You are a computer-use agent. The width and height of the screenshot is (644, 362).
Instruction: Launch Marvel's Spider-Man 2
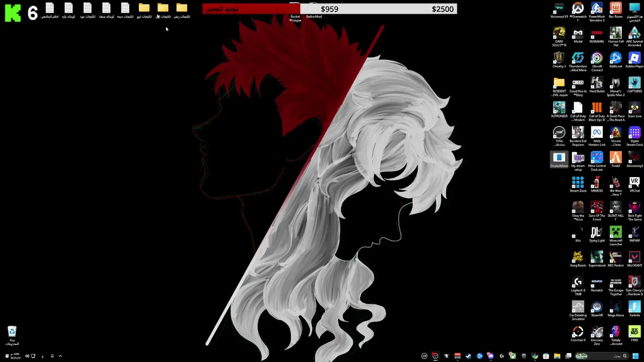coord(615,86)
